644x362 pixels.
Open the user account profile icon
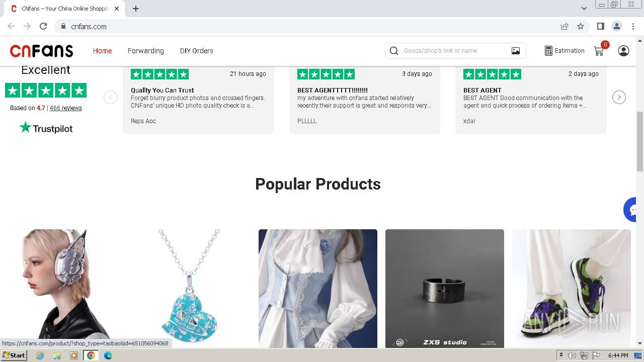(x=623, y=51)
